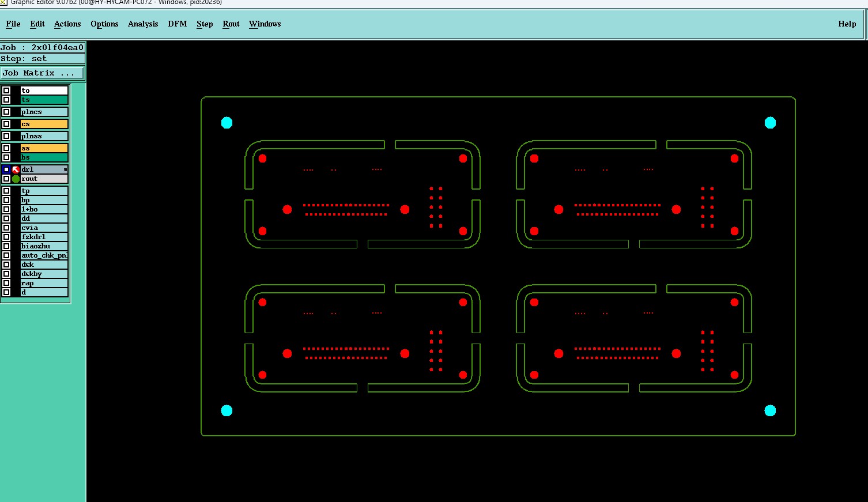Select the auto_chk_pnl layer name
This screenshot has height=502, width=868.
click(44, 255)
